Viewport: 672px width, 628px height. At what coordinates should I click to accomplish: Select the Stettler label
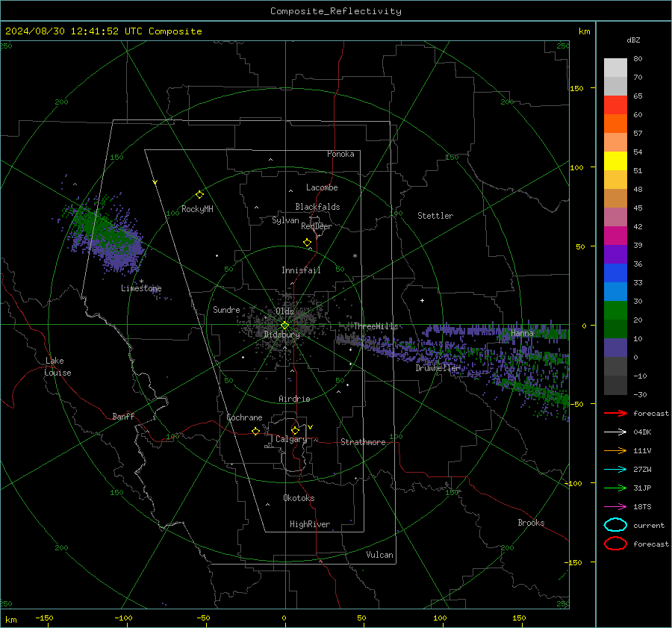point(435,216)
